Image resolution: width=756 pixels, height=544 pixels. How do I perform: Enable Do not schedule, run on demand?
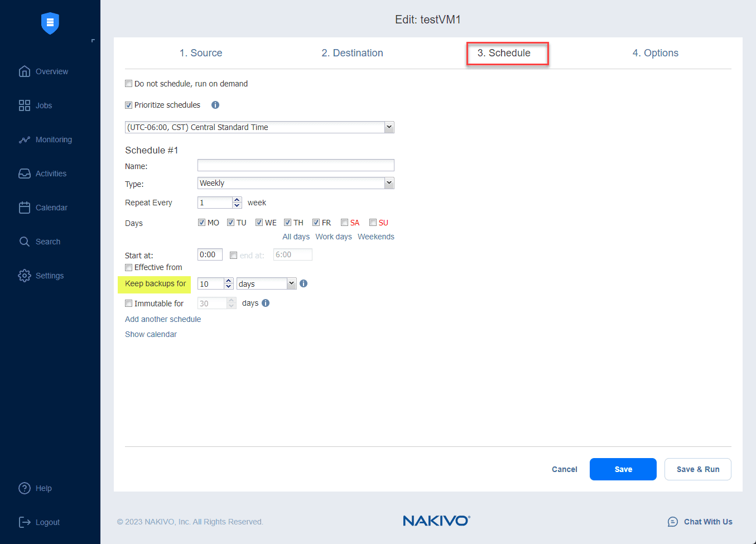click(x=129, y=84)
